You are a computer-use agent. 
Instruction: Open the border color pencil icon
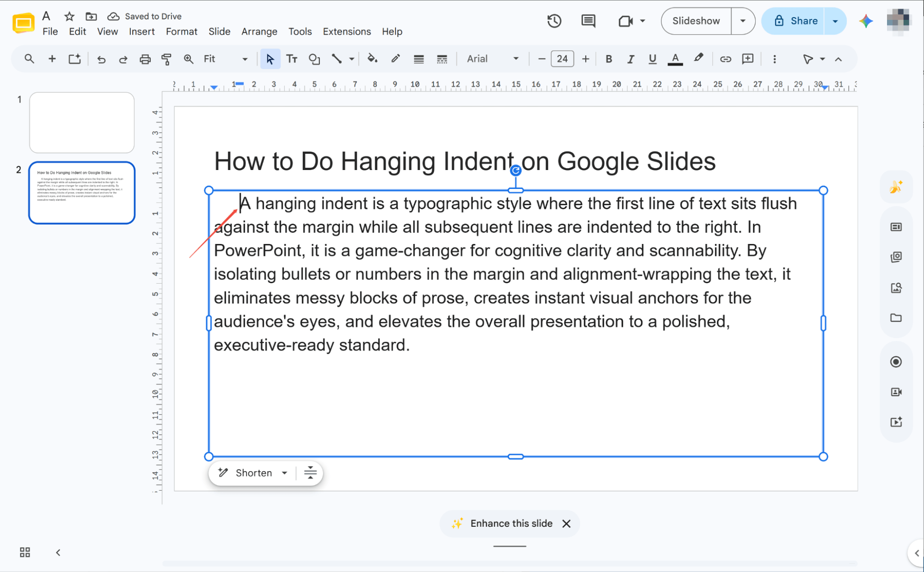pyautogui.click(x=395, y=59)
